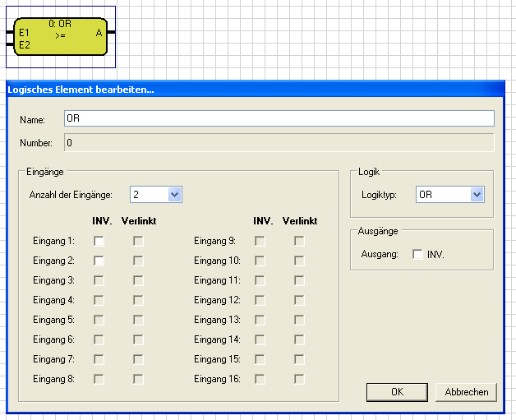Cancel with the Abbrechen button
The width and height of the screenshot is (516, 420).
point(467,392)
